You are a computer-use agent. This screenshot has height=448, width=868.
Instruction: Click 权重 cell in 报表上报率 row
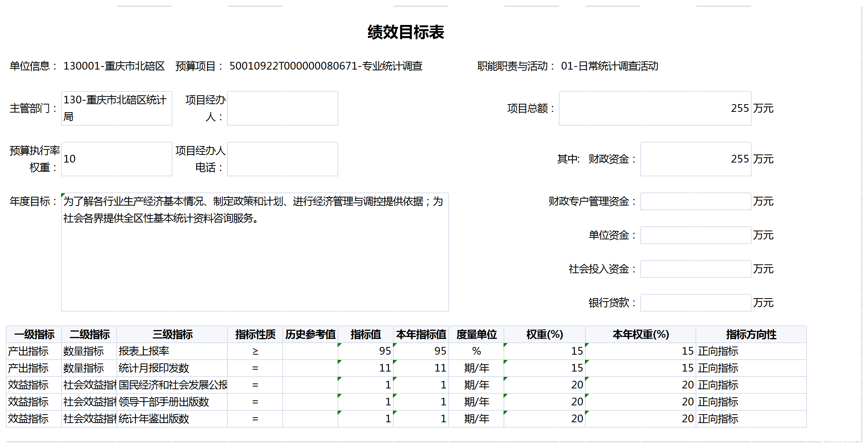(x=545, y=351)
